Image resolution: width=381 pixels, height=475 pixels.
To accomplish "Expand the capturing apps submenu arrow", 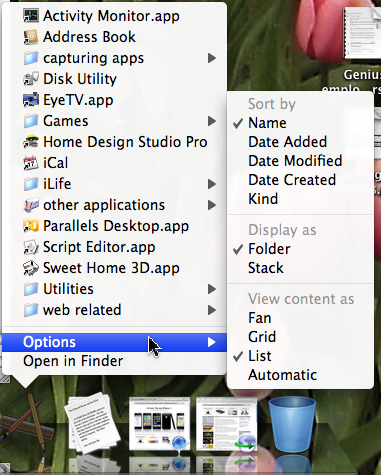I will (x=212, y=58).
